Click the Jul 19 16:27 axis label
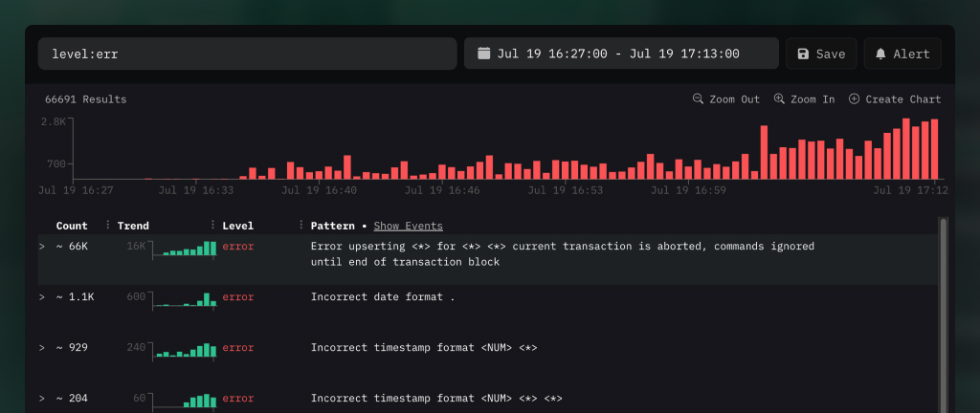Viewport: 980px width, 413px height. 76,189
